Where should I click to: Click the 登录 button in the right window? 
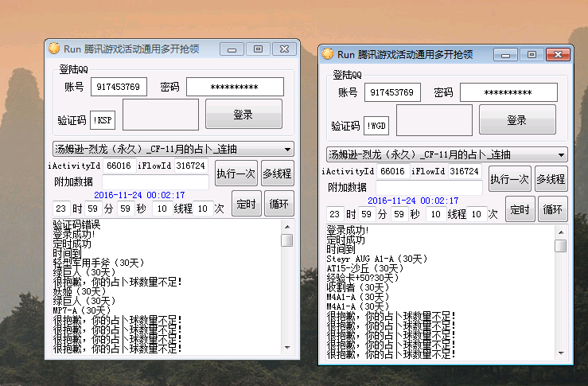(517, 120)
